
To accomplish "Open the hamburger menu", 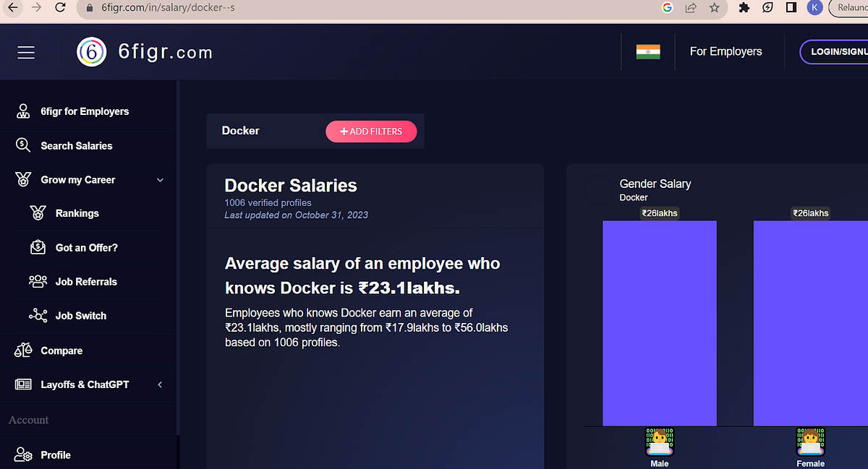I will tap(26, 52).
